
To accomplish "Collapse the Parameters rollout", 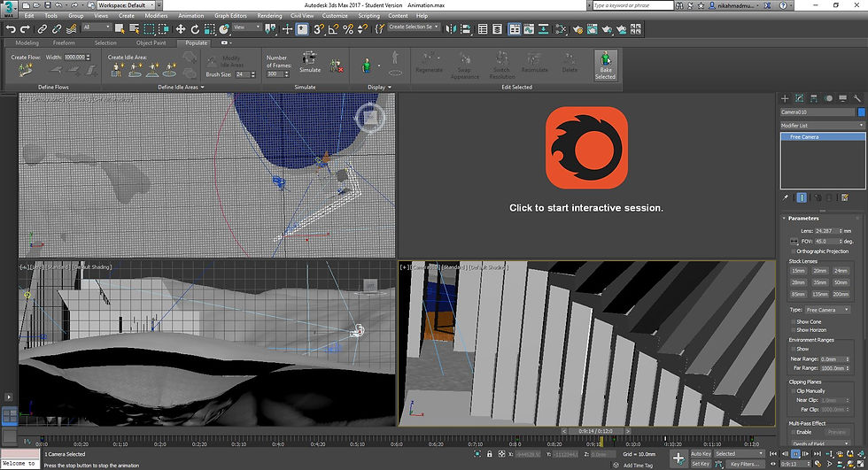I will coord(803,219).
